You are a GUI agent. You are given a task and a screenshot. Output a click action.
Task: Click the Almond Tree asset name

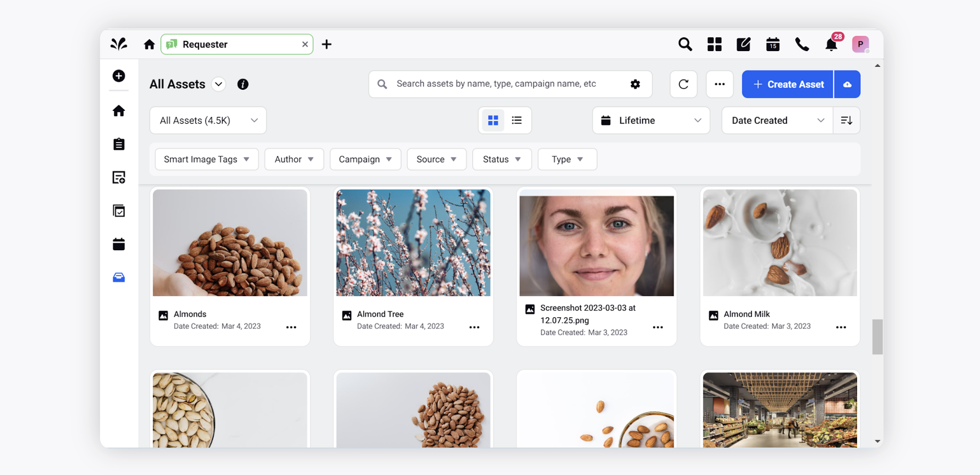(380, 314)
